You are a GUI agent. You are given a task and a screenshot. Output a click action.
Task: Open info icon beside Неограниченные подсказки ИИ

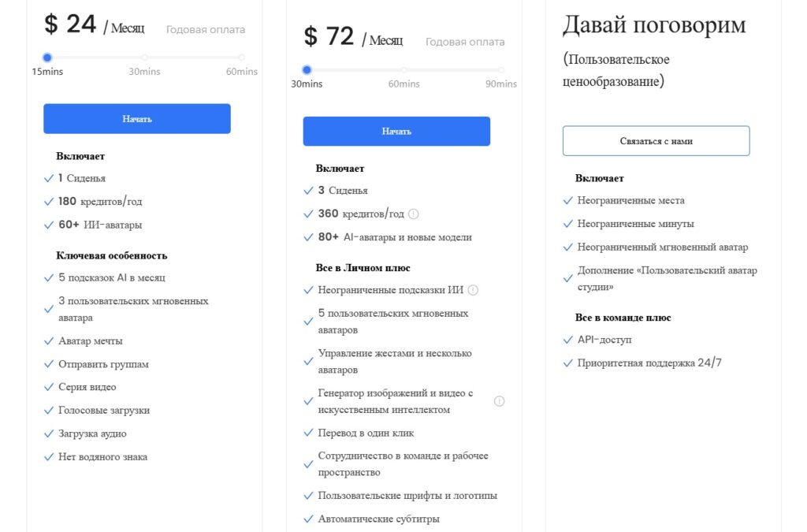tap(473, 290)
